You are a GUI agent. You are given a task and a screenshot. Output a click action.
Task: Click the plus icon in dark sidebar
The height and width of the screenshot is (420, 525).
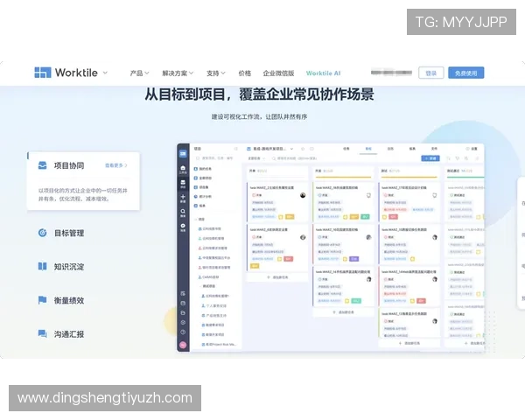tap(183, 199)
